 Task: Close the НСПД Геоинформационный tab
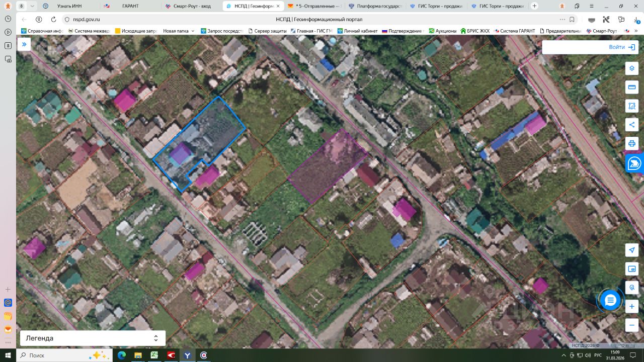pyautogui.click(x=278, y=6)
